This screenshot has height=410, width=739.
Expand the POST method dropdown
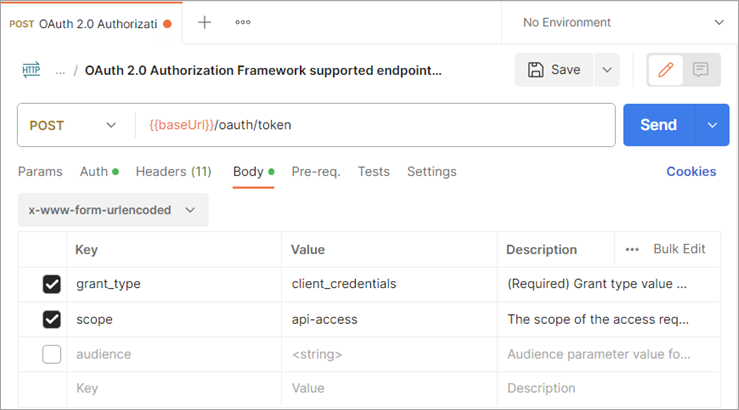73,125
